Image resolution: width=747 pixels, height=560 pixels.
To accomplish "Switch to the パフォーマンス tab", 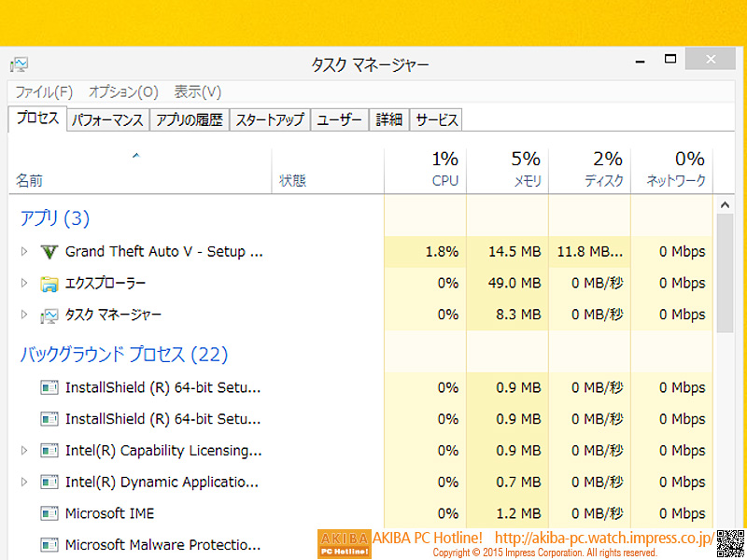I will click(107, 120).
